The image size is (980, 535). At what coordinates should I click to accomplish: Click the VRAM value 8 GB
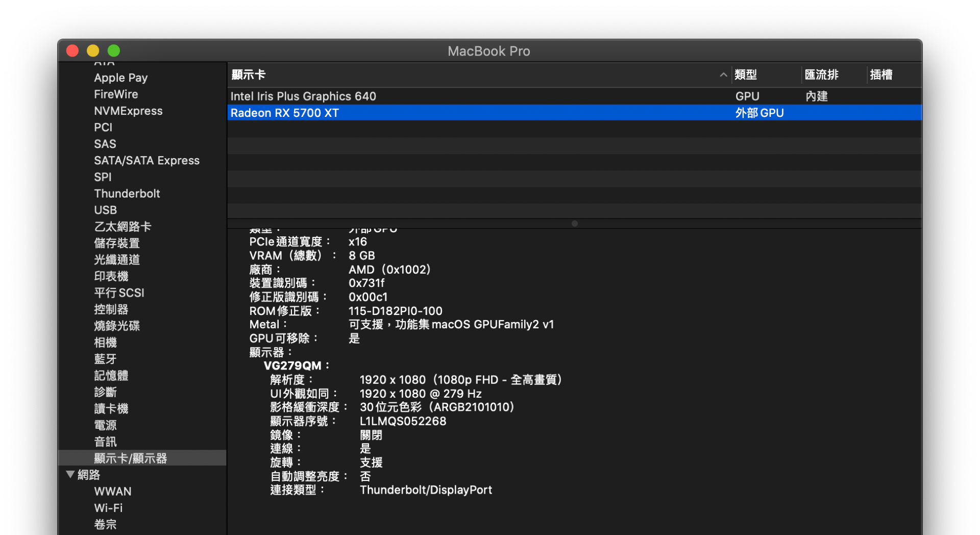[x=362, y=255]
